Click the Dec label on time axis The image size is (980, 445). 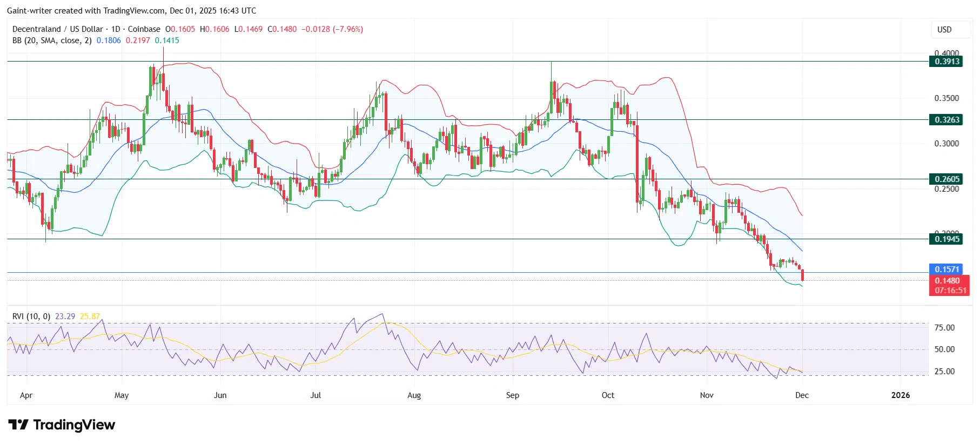click(802, 395)
